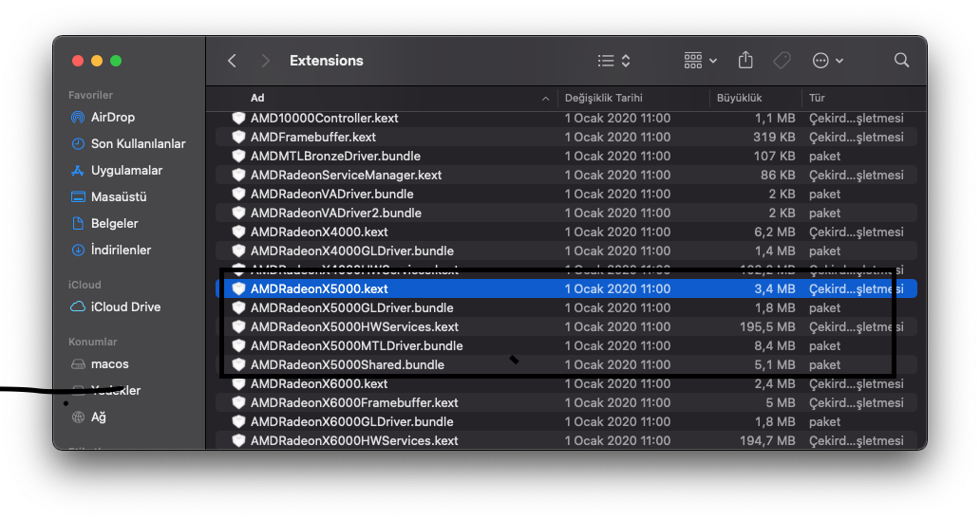Click shield icon of AMDRadeonX6000Framebuffer.kext
980x520 pixels.
pos(238,402)
